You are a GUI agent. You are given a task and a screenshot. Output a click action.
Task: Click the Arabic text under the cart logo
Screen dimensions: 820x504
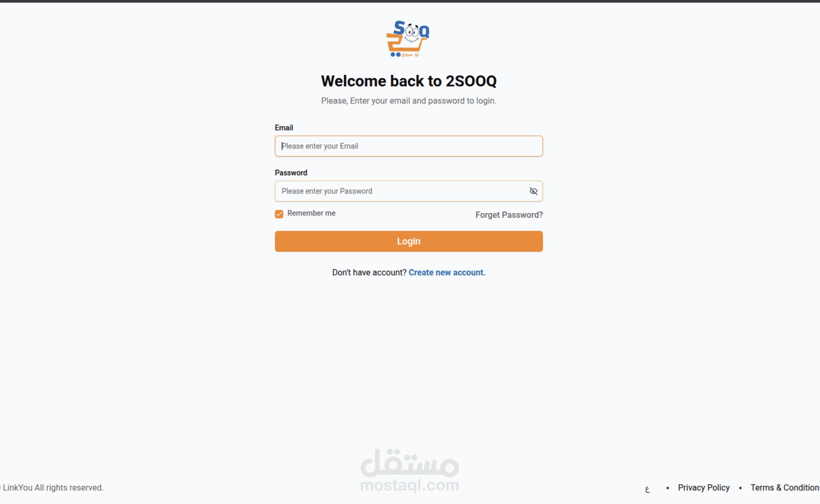pyautogui.click(x=410, y=54)
